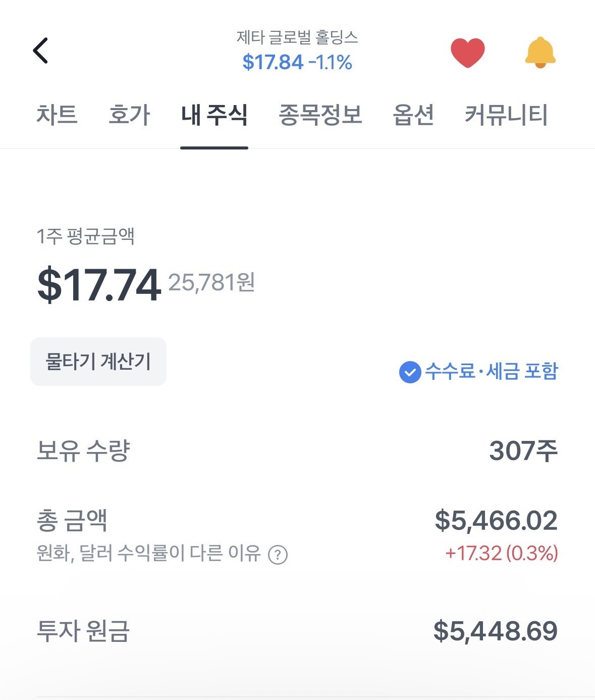Click the 307주 holdings quantity
This screenshot has height=700, width=595.
[523, 451]
